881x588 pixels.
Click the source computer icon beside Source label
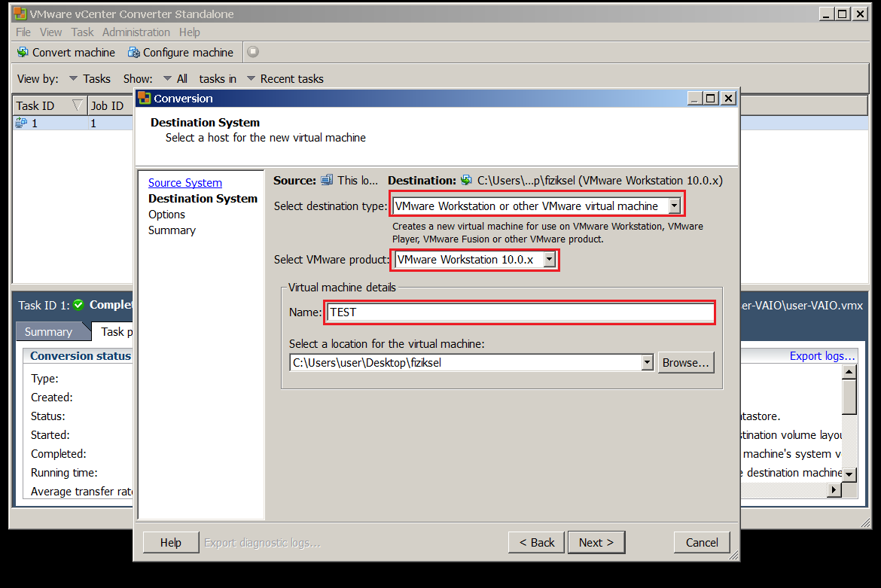click(328, 180)
